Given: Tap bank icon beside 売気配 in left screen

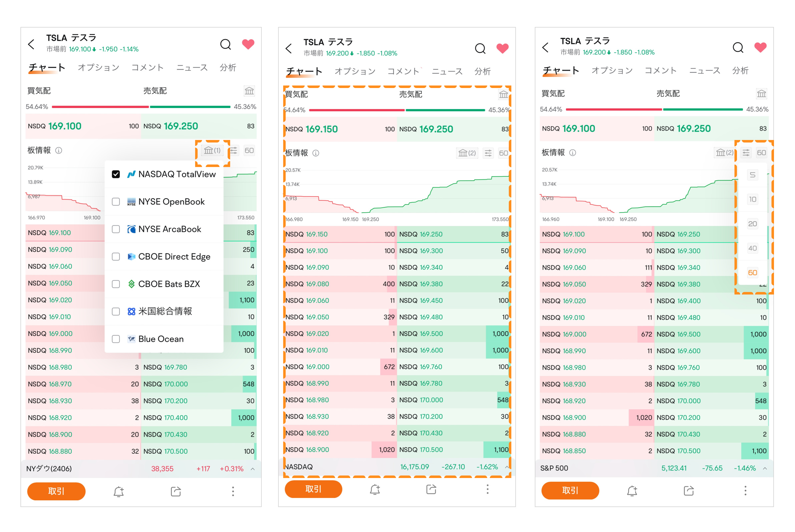Looking at the screenshot, I should (x=249, y=91).
